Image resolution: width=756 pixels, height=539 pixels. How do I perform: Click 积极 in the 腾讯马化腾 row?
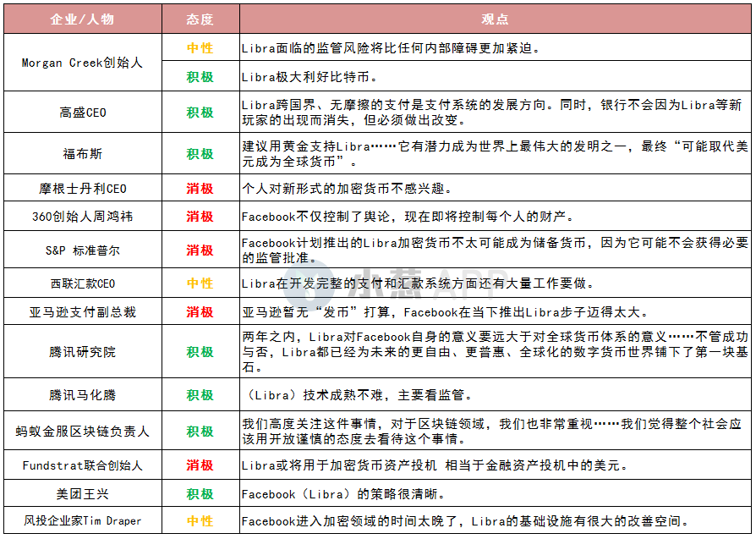click(x=200, y=395)
